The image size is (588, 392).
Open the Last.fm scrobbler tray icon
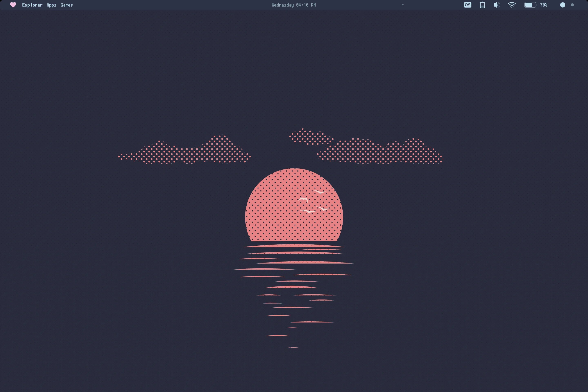pyautogui.click(x=468, y=5)
